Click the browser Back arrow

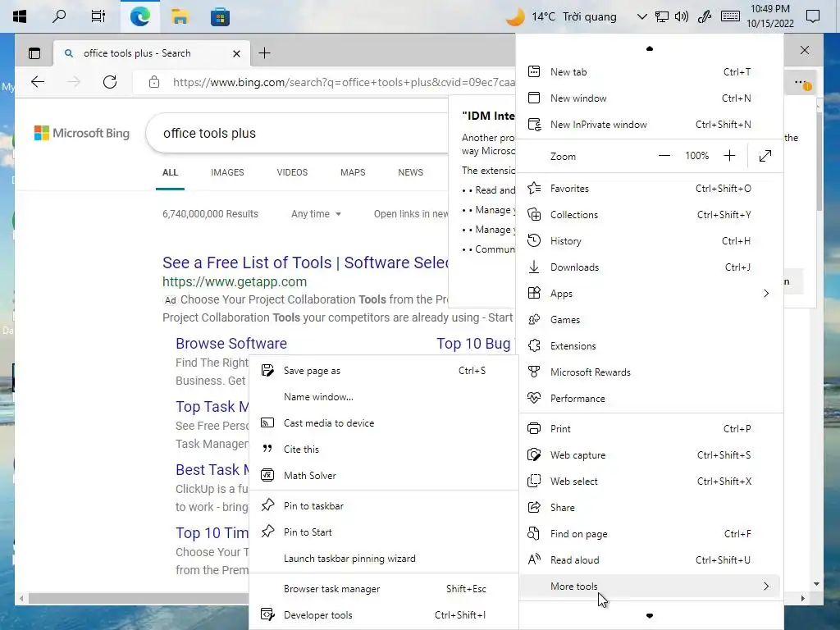(38, 82)
